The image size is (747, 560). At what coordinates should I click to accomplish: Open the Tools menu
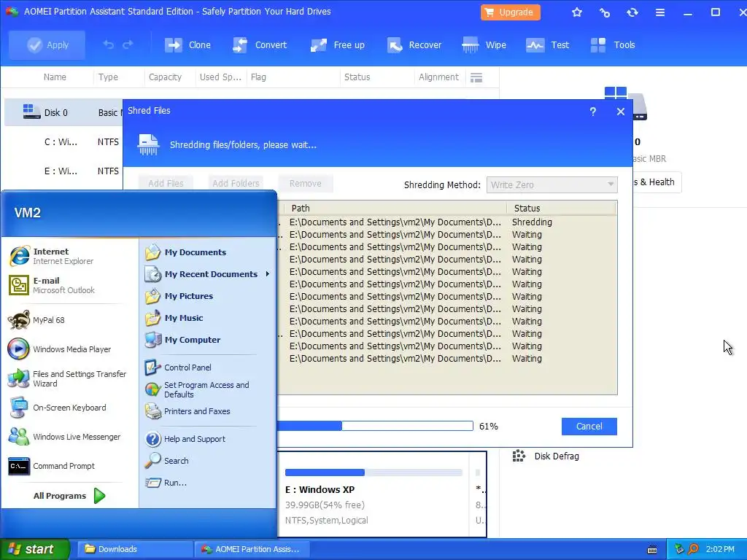(613, 44)
